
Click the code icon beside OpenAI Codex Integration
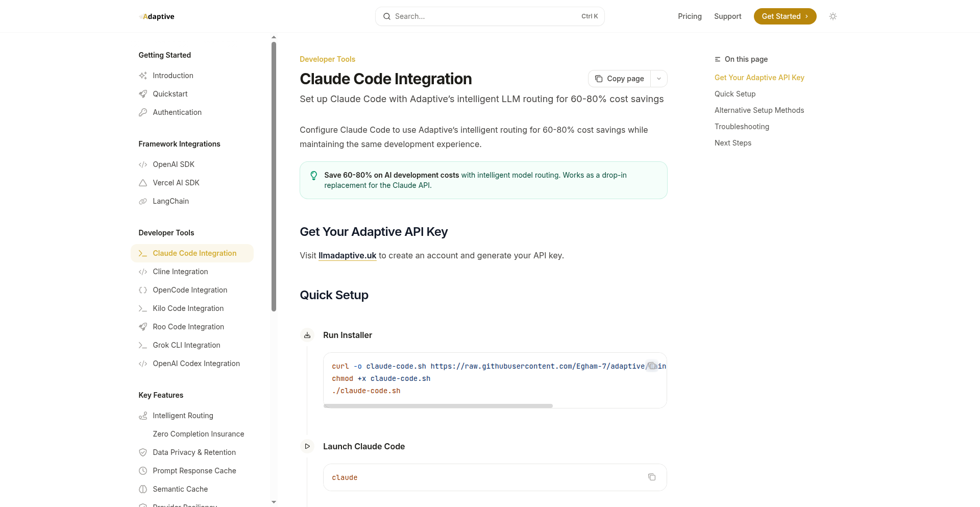click(x=143, y=364)
